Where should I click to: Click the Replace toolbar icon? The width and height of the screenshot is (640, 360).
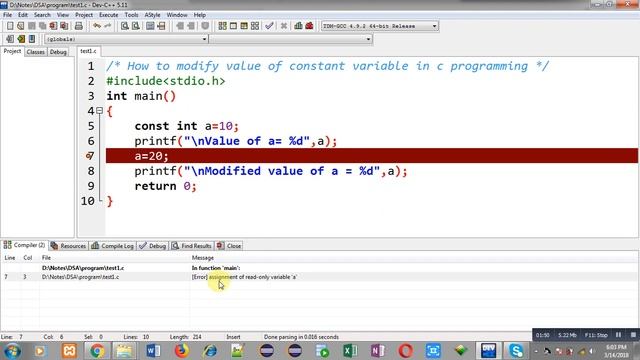coord(136,26)
